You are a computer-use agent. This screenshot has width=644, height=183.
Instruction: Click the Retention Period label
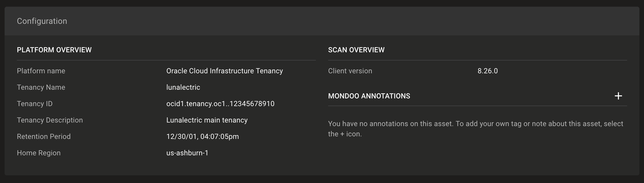(x=44, y=136)
